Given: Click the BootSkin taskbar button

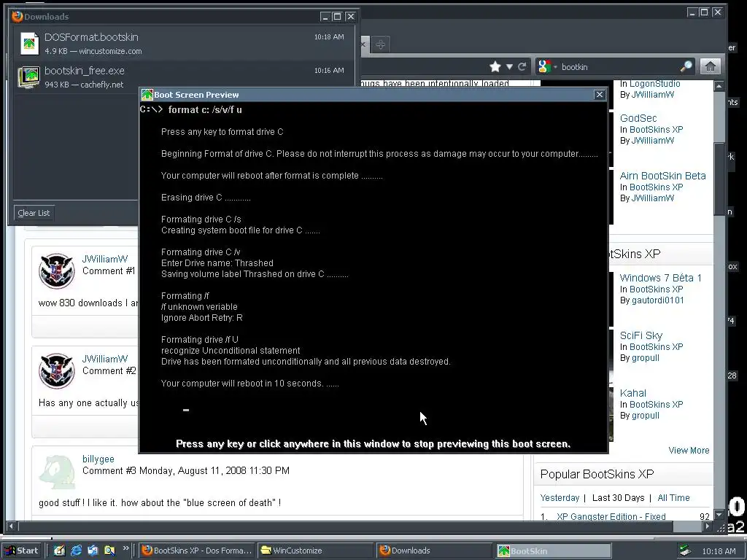Looking at the screenshot, I should [x=553, y=551].
